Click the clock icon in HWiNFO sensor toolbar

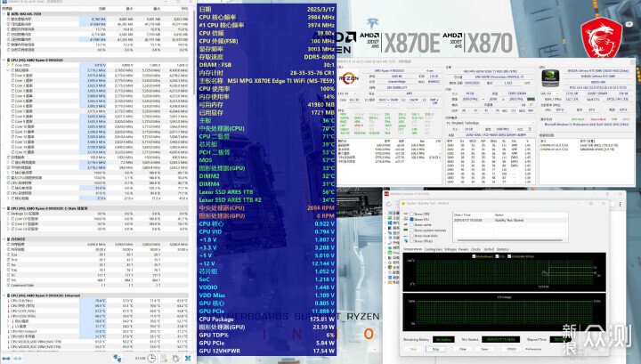pos(151,359)
